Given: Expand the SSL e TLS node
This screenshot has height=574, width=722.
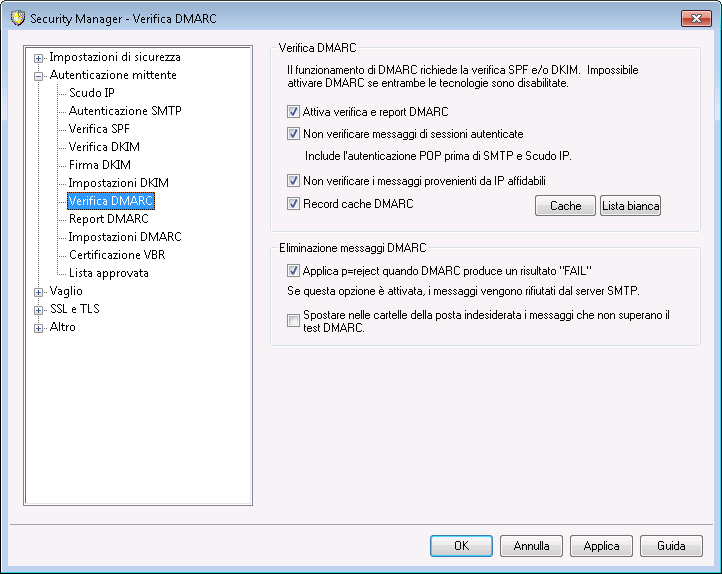Looking at the screenshot, I should click(39, 310).
